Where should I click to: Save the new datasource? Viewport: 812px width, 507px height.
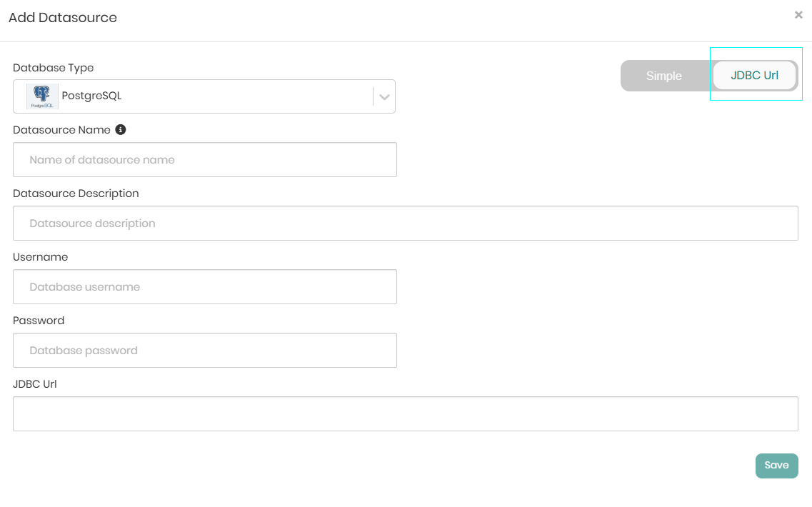pos(777,466)
